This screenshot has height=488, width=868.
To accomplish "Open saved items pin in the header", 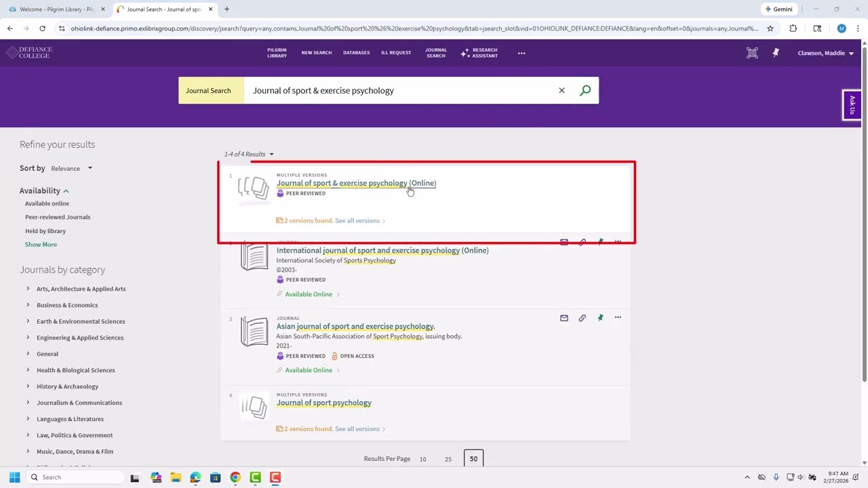I will tap(776, 53).
